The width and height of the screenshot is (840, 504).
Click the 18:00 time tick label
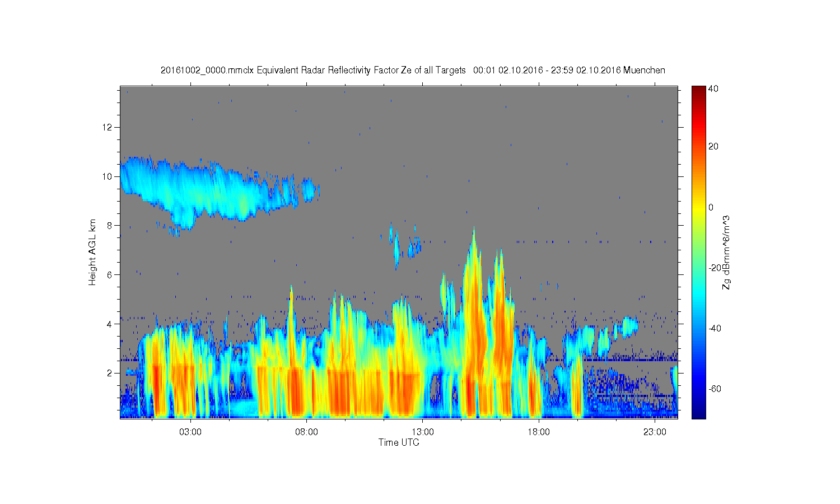coord(539,432)
